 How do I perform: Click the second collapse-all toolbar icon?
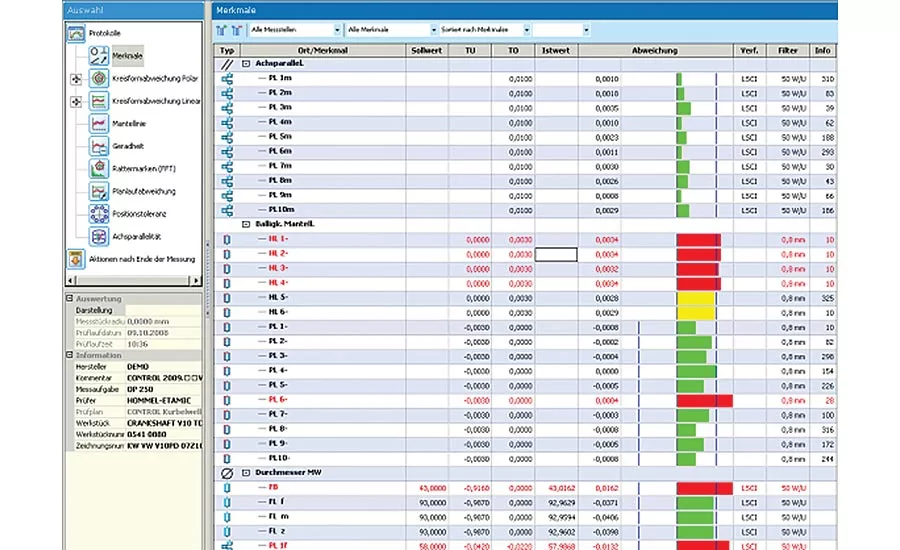click(x=236, y=30)
